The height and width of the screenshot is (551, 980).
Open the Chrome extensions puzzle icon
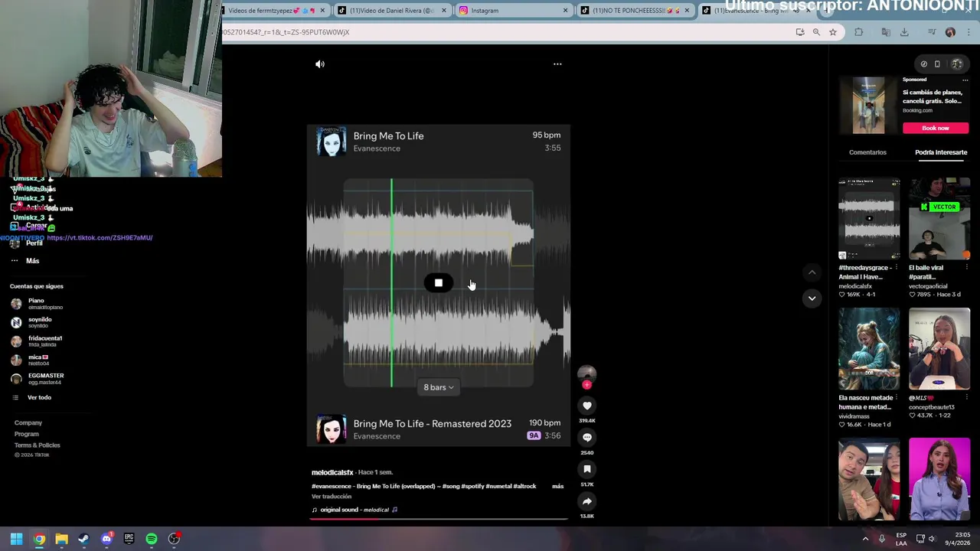click(x=858, y=32)
